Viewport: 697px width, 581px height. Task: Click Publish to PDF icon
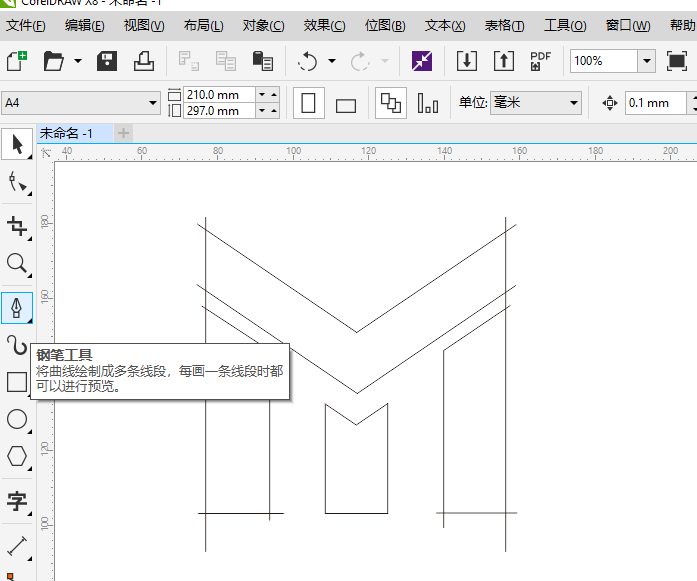pos(540,62)
